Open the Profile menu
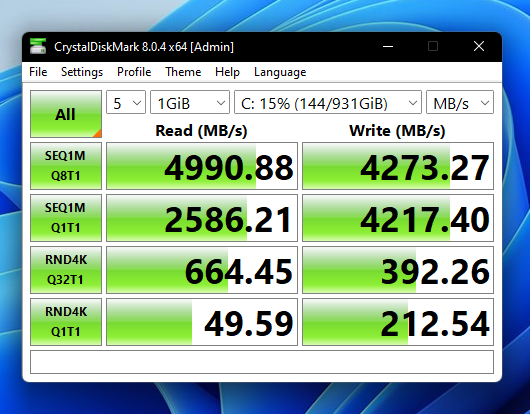 pyautogui.click(x=134, y=72)
